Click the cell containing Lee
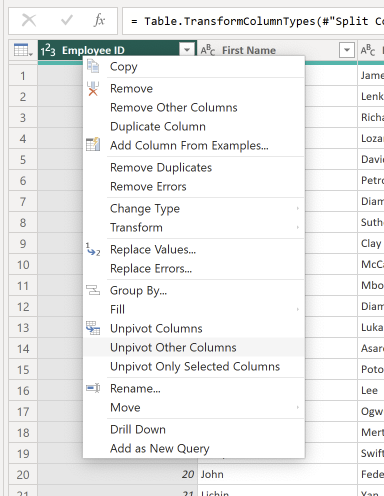 tap(371, 391)
